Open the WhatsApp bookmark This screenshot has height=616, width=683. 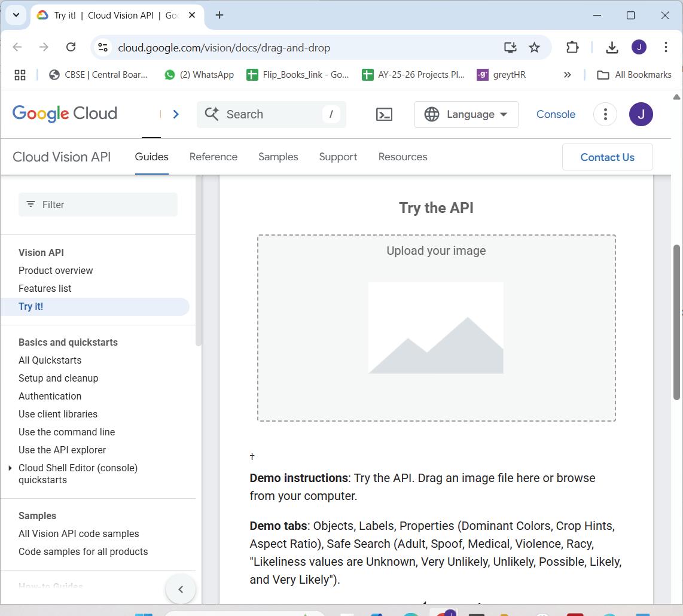[x=199, y=75]
